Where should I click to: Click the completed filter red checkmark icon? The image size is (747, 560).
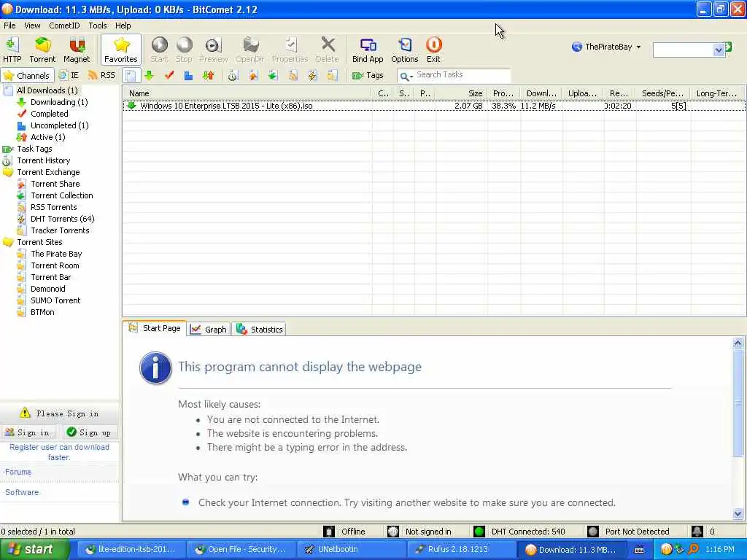(169, 75)
